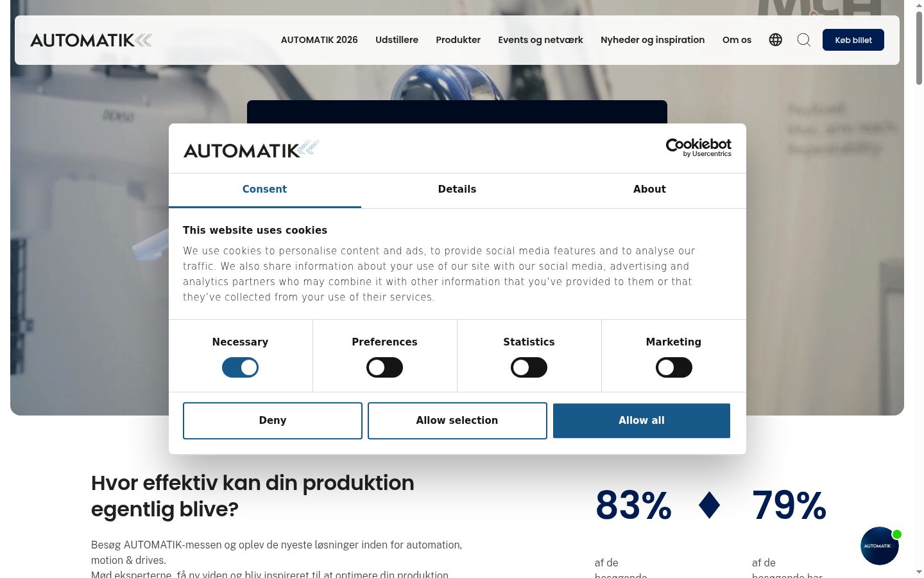This screenshot has height=578, width=924.
Task: Click the Køb billet button
Action: tap(853, 40)
